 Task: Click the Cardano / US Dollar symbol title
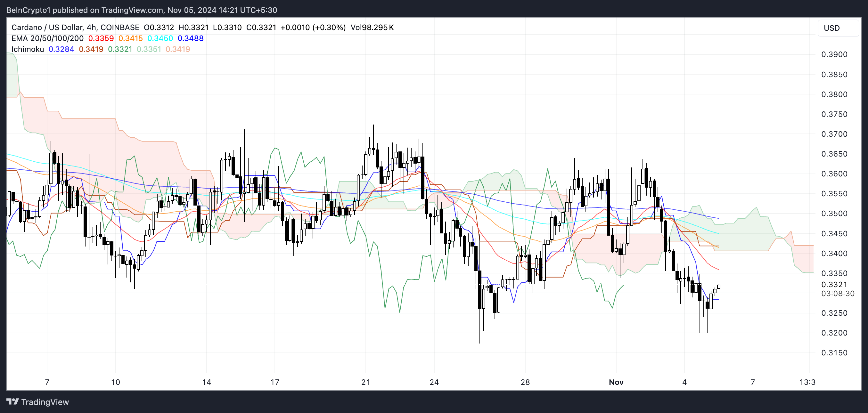(47, 27)
